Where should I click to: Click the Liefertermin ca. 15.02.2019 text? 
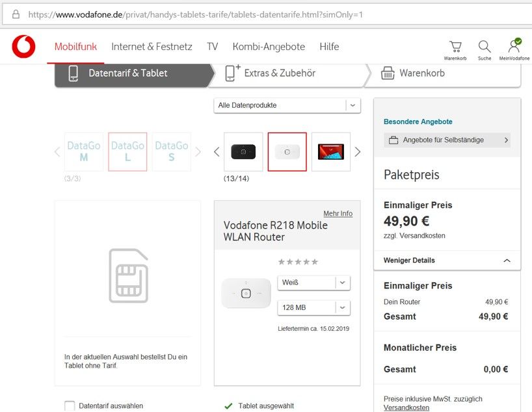coord(313,329)
